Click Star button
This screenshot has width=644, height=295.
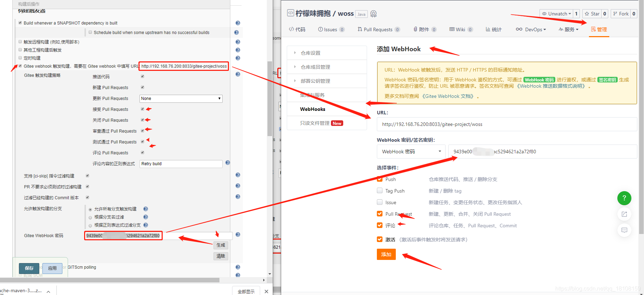coord(592,14)
